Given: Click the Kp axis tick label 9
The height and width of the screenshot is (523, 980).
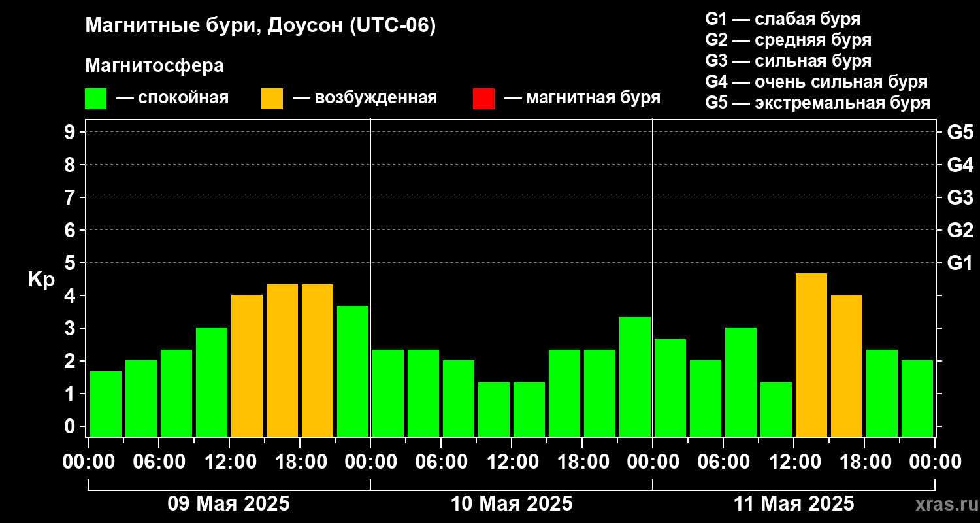Looking at the screenshot, I should pyautogui.click(x=71, y=132).
